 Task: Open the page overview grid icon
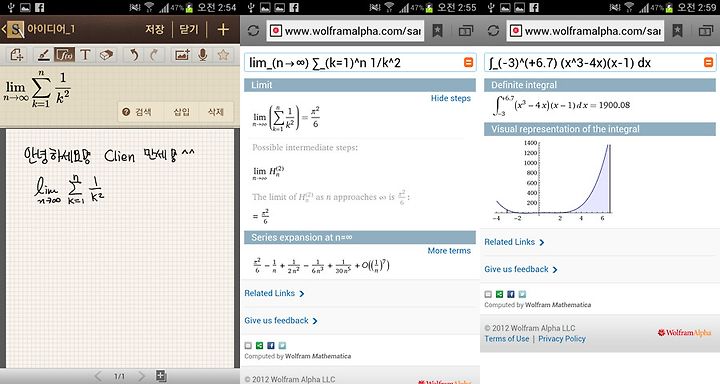coord(161,376)
